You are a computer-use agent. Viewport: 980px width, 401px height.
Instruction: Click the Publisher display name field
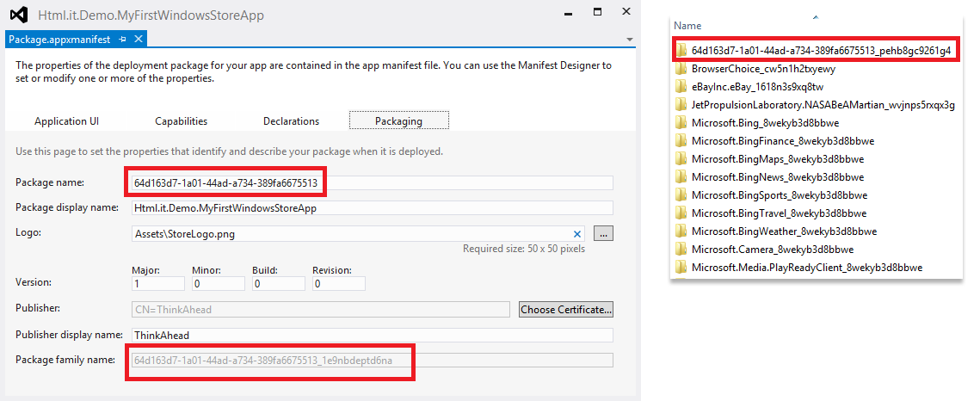[372, 336]
